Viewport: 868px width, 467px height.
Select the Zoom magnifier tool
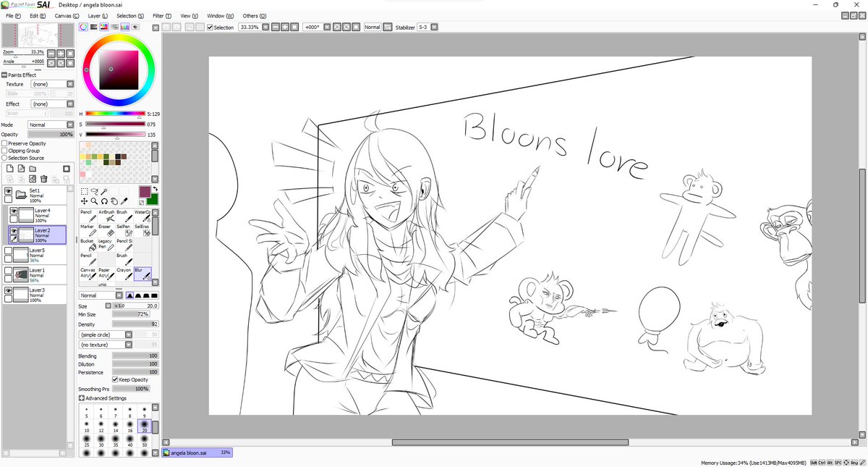[x=95, y=201]
